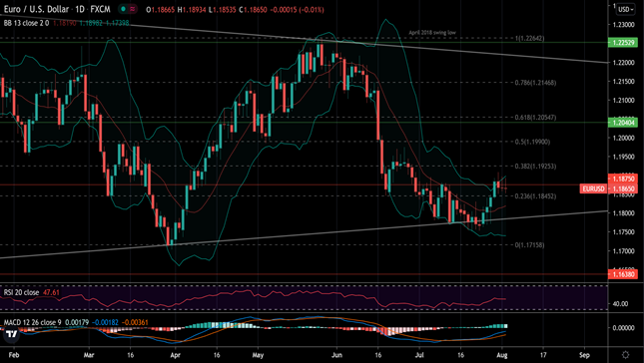Click the Apr label on time axis
Image resolution: width=644 pixels, height=363 pixels.
coord(176,355)
